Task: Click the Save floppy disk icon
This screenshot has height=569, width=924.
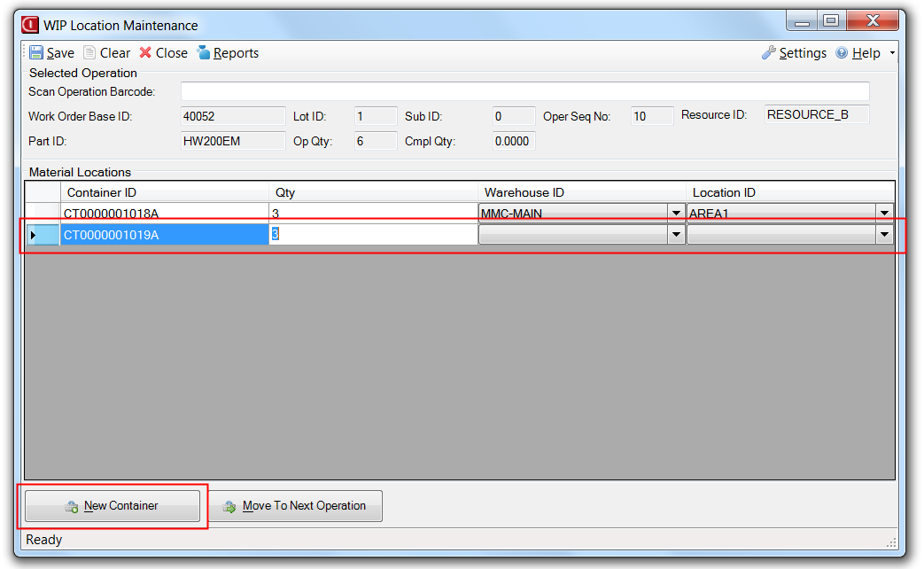Action: click(x=36, y=53)
